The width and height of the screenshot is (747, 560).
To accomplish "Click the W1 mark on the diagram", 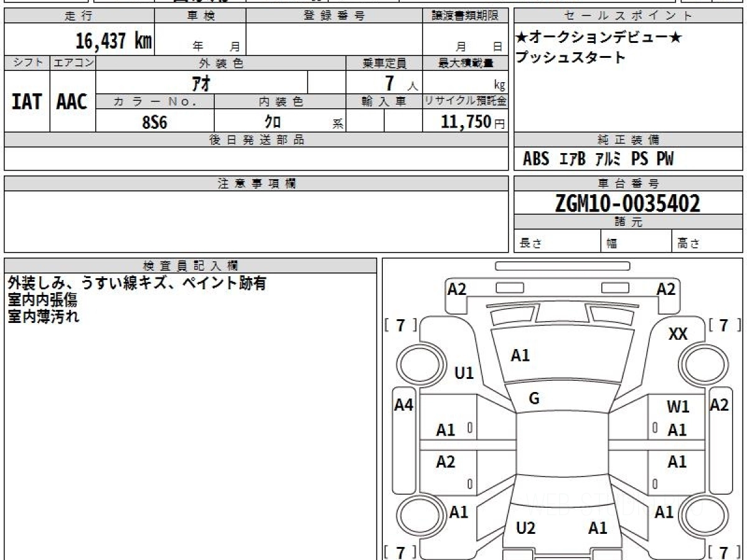I will tap(678, 407).
